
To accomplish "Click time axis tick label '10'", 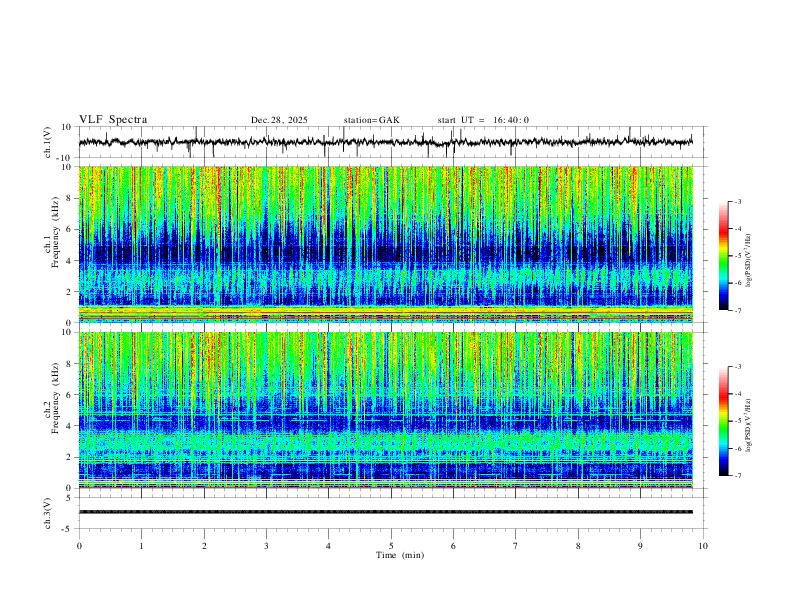I will click(703, 546).
